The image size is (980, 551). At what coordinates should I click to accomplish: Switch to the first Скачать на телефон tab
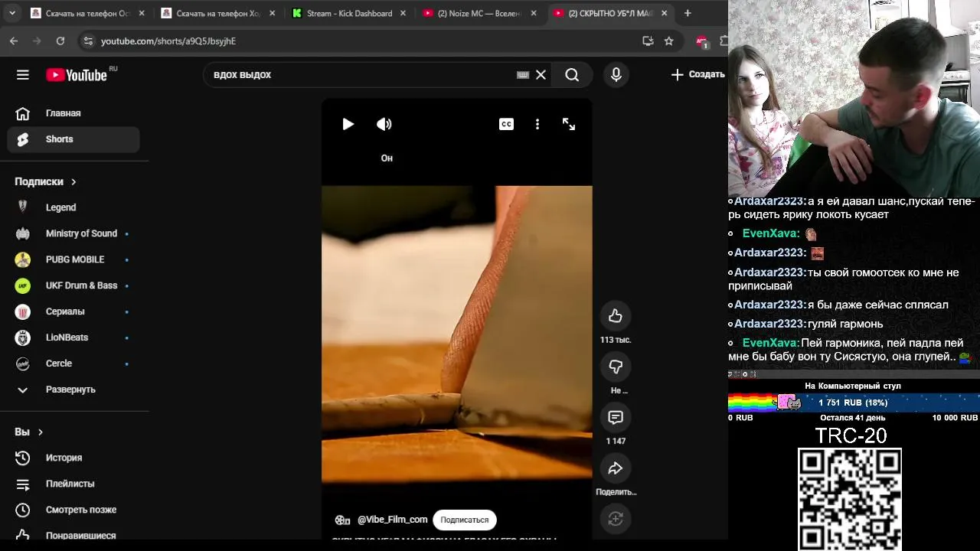87,13
